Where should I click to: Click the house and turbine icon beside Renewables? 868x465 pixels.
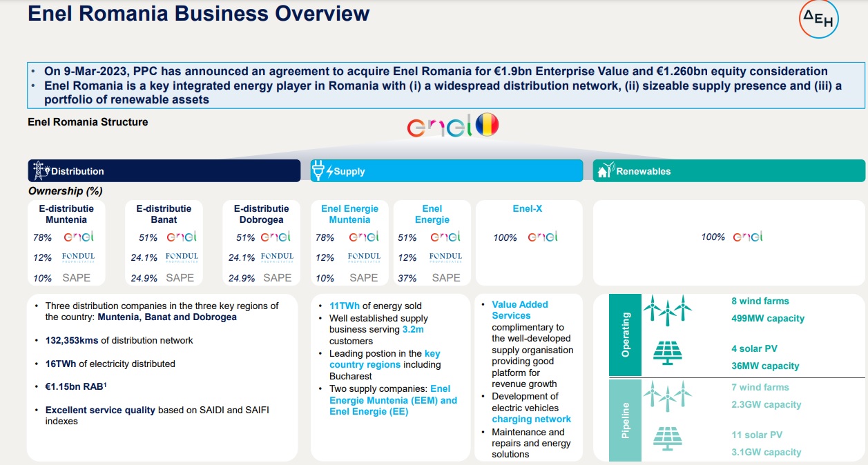(605, 170)
